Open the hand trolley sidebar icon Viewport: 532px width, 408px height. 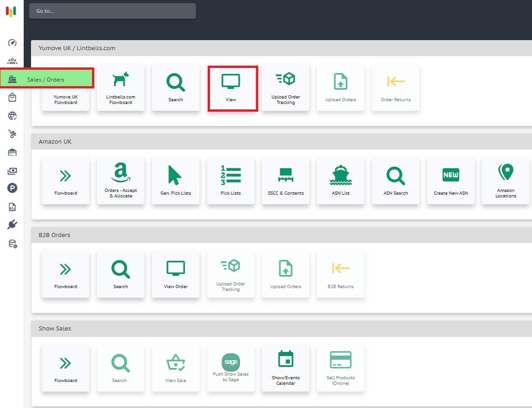pyautogui.click(x=12, y=134)
